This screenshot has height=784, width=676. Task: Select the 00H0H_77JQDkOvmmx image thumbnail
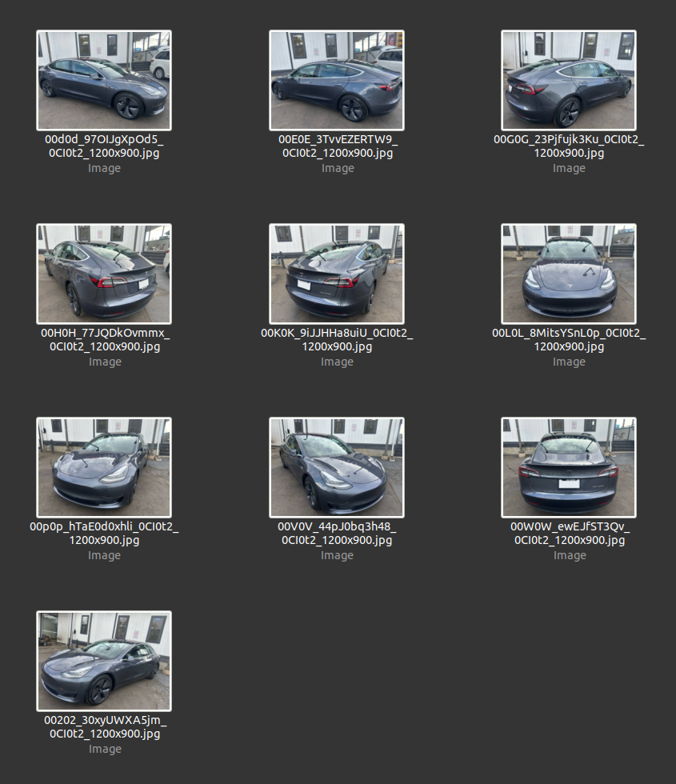coord(104,274)
